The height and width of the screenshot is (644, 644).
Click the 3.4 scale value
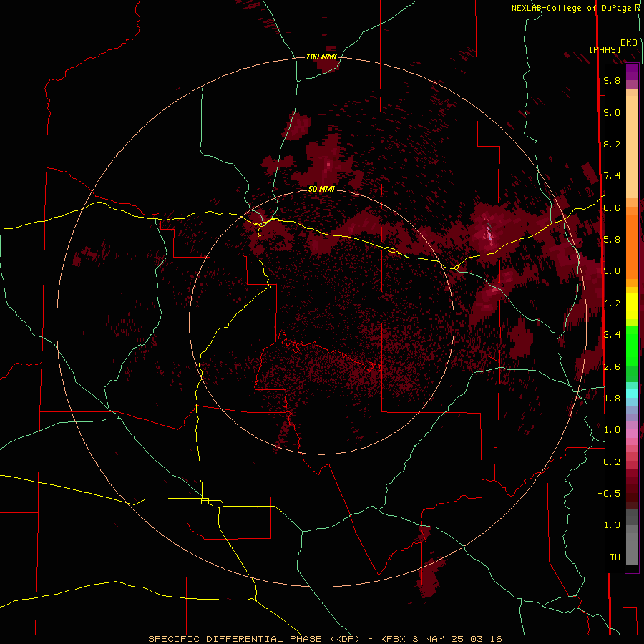tap(612, 335)
